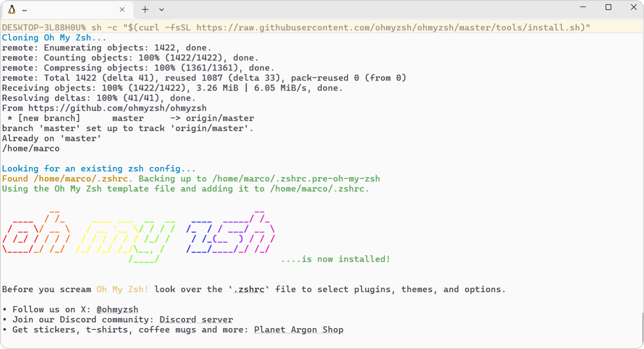Open a new tab with the plus button
The height and width of the screenshot is (349, 644).
pyautogui.click(x=145, y=10)
